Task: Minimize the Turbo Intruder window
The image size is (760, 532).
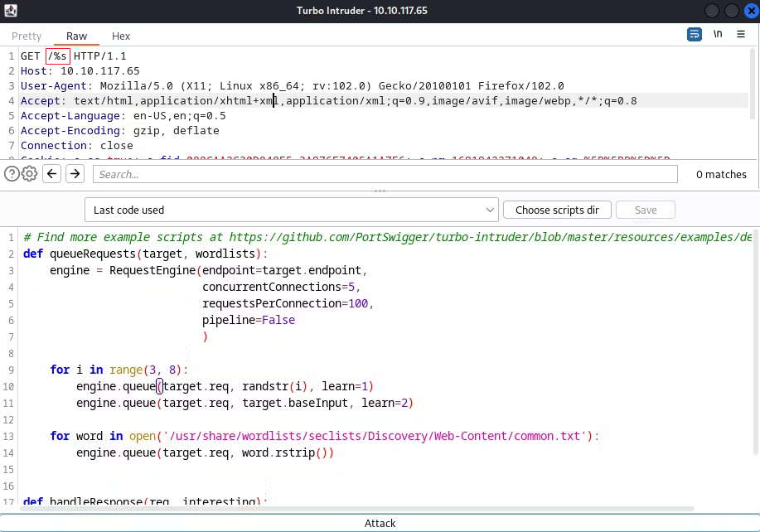Action: point(712,10)
